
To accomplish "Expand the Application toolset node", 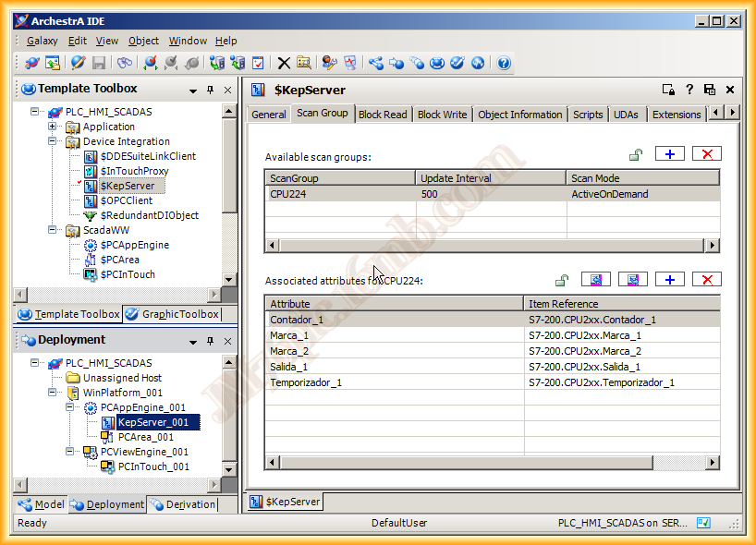I will click(x=53, y=127).
